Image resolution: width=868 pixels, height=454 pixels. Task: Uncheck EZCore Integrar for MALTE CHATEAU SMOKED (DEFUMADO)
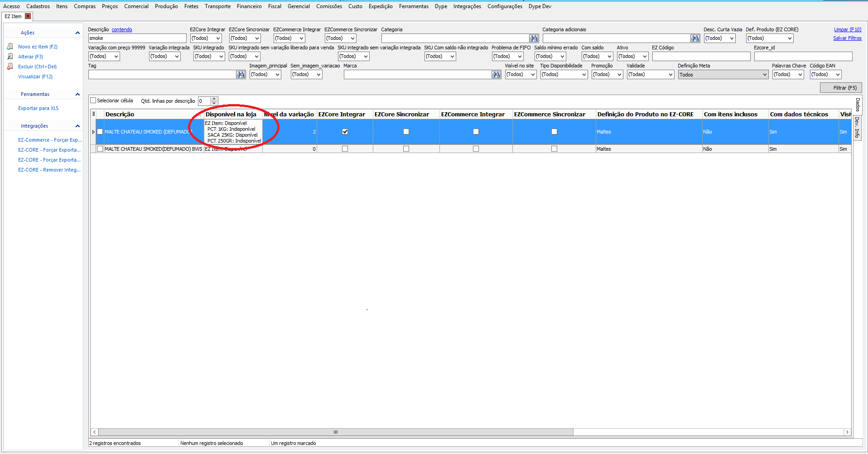345,132
